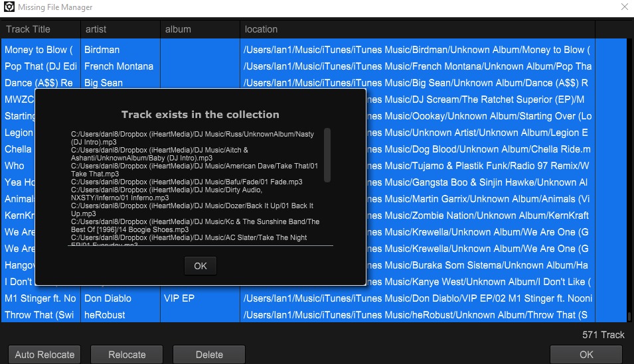Select the Pop That (DJ Edi track title
This screenshot has height=364, width=634.
click(40, 66)
